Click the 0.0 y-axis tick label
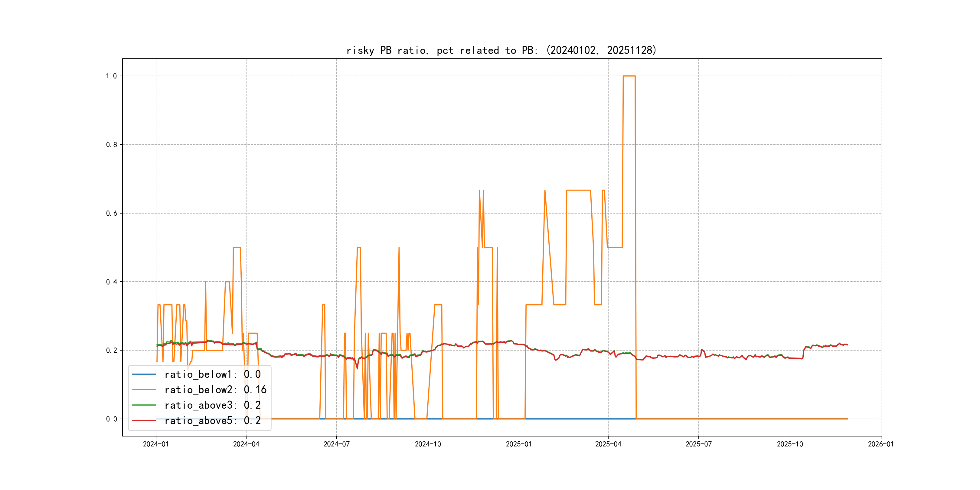Viewport: 980px width, 490px height. (111, 419)
